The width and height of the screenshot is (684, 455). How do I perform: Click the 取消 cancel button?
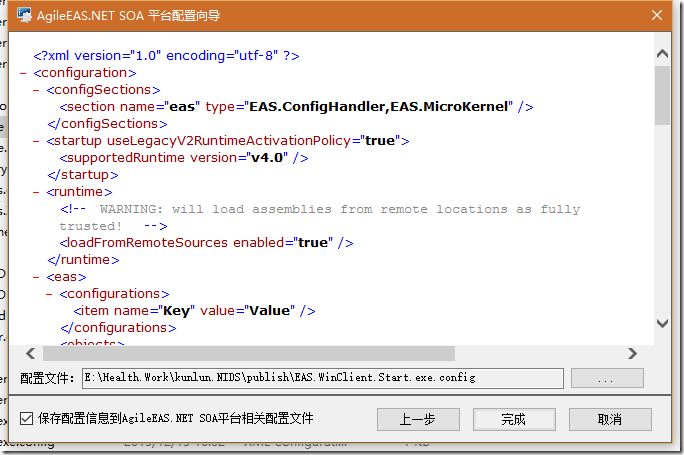(x=610, y=419)
